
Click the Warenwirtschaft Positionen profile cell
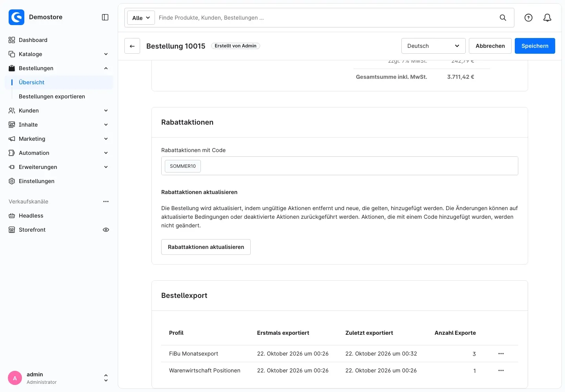204,370
